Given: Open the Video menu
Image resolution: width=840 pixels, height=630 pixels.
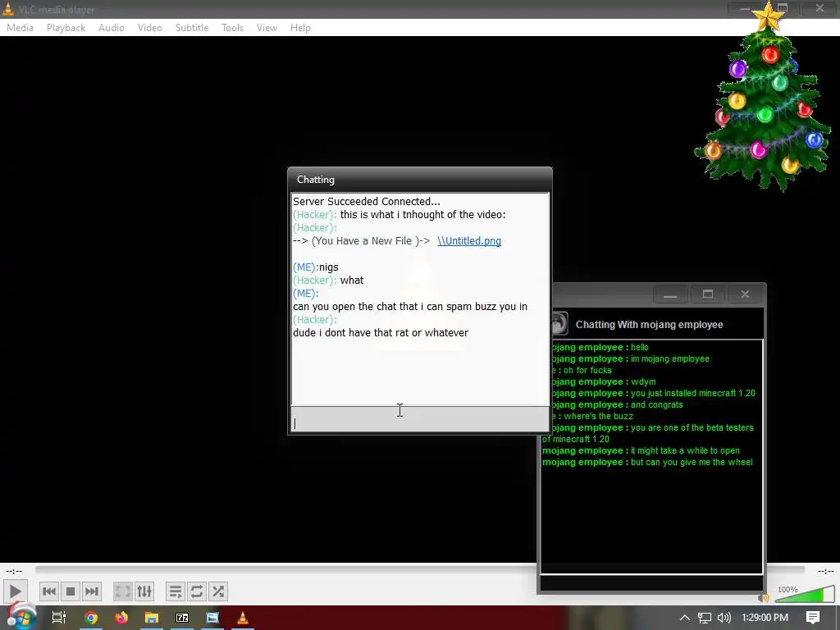Looking at the screenshot, I should point(150,28).
